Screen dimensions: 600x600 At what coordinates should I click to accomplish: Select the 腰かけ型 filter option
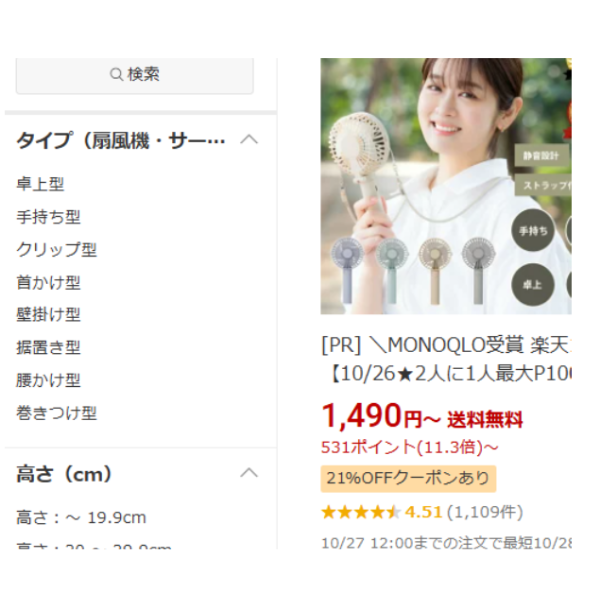tap(48, 380)
